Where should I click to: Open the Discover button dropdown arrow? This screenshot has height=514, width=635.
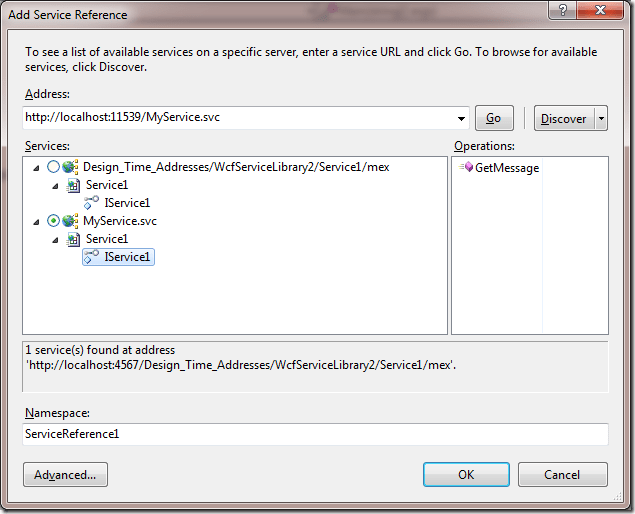(601, 118)
